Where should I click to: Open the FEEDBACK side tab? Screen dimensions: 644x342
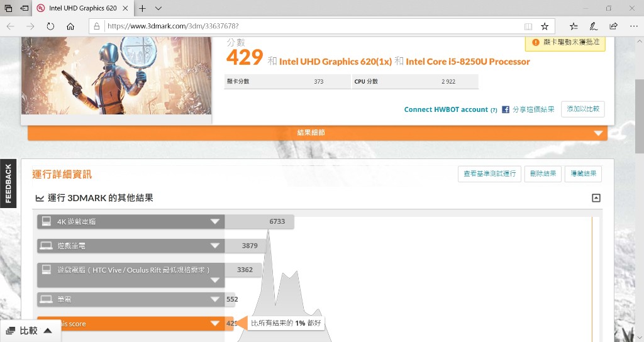[x=8, y=184]
